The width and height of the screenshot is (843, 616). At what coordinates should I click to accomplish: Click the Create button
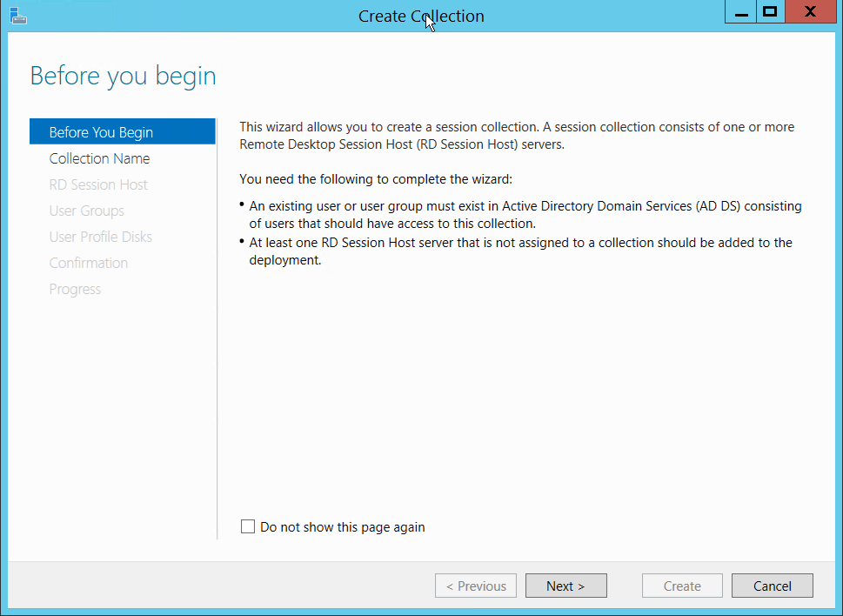click(682, 586)
